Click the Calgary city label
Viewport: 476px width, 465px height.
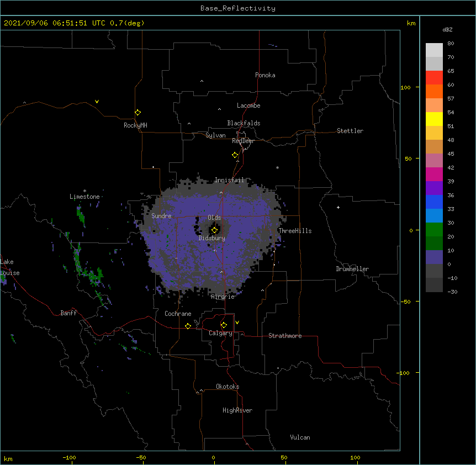coord(220,333)
